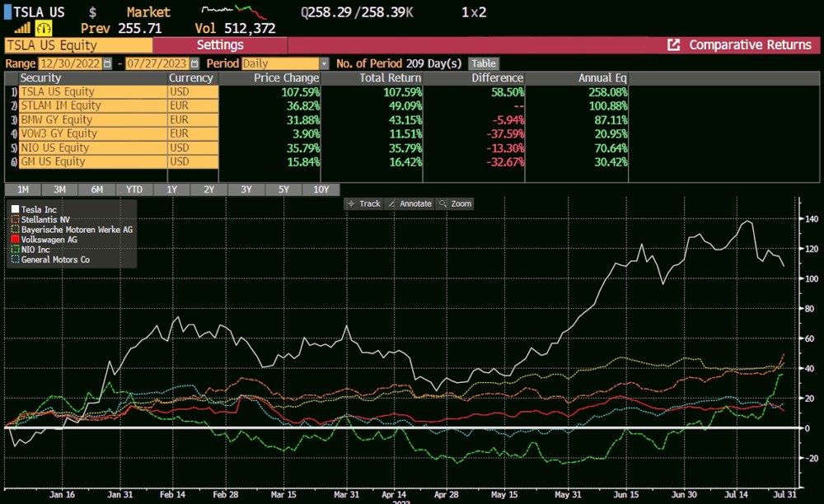Screen dimensions: 824x504
Task: Select the 5Y range tab
Action: coord(283,189)
